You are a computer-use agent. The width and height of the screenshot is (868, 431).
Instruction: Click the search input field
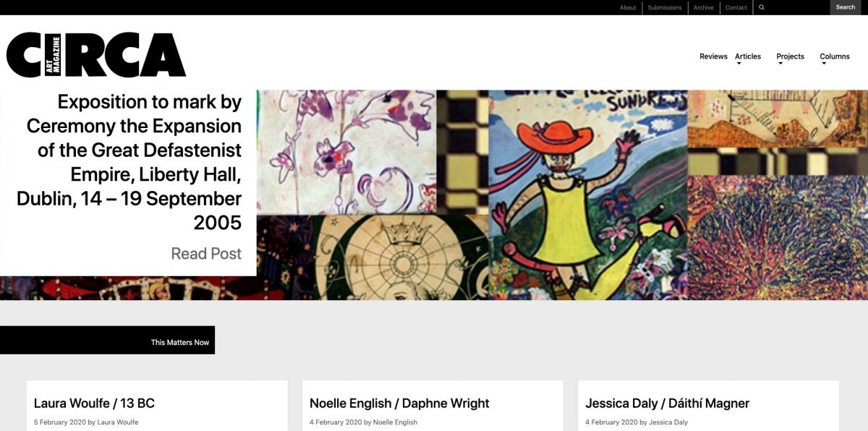click(796, 7)
